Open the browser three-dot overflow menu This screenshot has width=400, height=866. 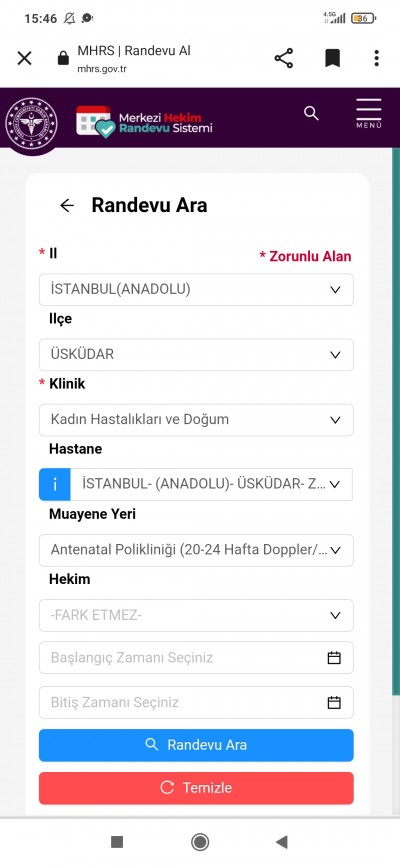(376, 58)
